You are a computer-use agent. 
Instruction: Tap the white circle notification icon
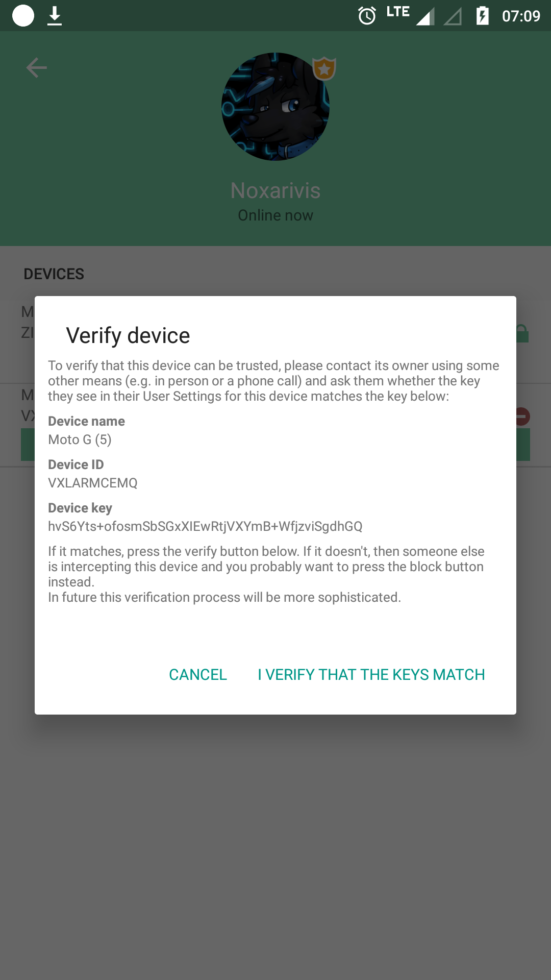[x=23, y=15]
